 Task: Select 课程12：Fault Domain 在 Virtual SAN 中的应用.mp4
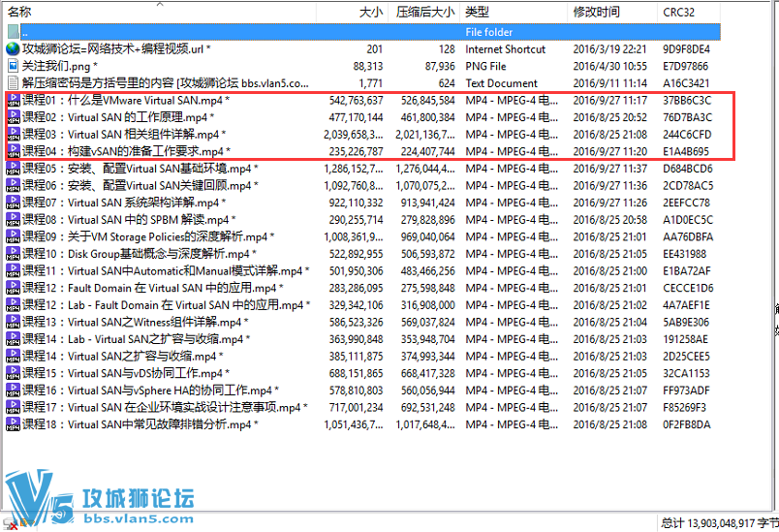(x=152, y=288)
